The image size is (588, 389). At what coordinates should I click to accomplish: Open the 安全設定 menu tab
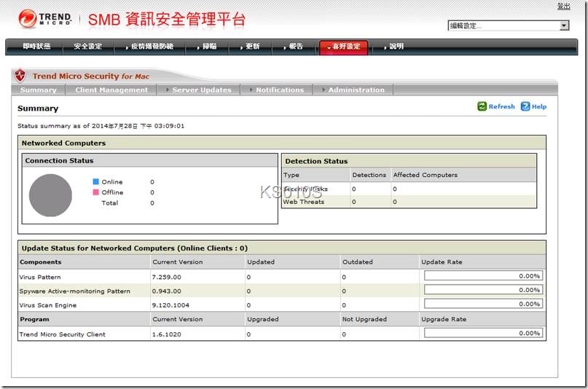pos(87,47)
